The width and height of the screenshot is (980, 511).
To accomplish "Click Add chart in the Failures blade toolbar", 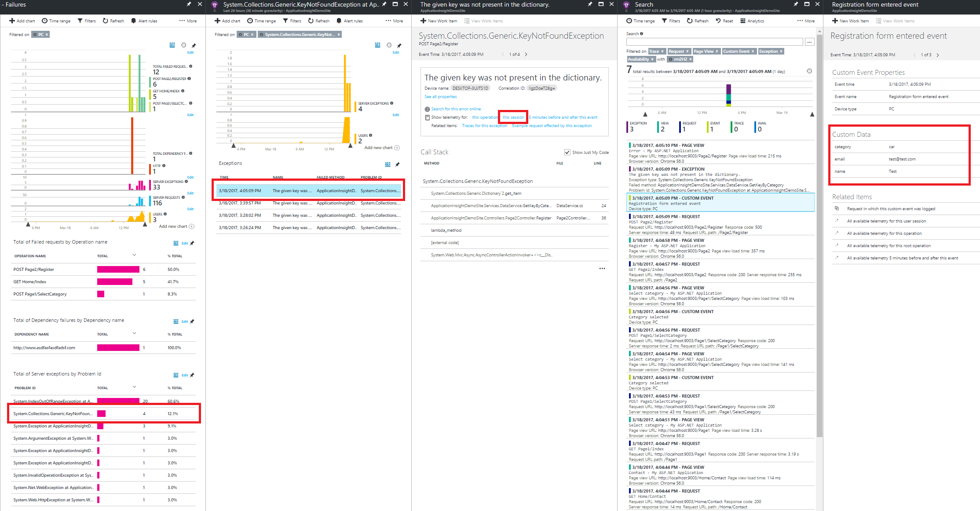I will tap(22, 21).
